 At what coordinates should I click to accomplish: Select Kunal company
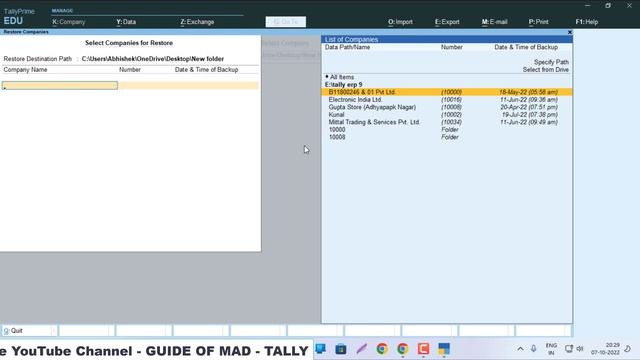coord(447,115)
